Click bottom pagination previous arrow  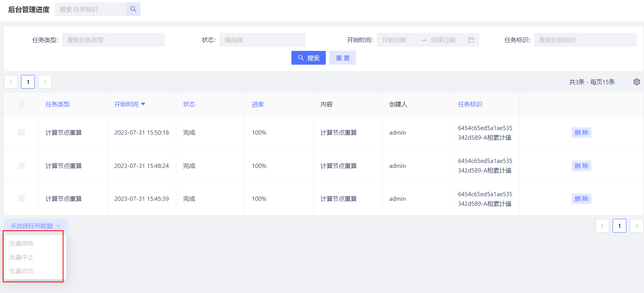(x=602, y=226)
